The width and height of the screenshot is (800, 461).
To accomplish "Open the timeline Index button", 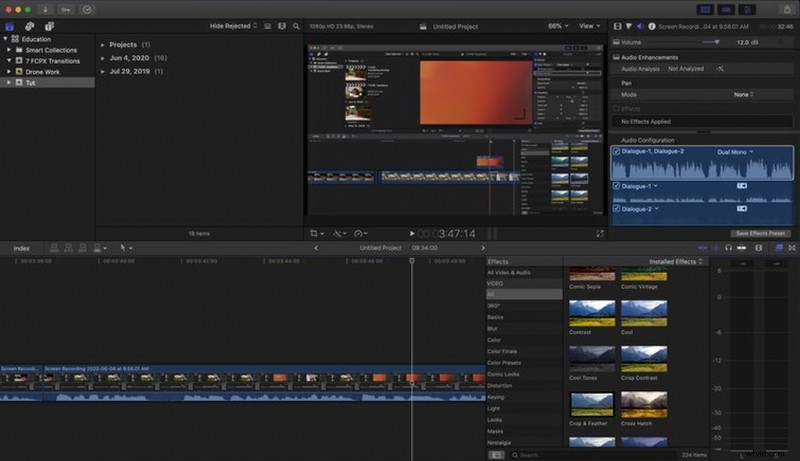I will pos(21,248).
